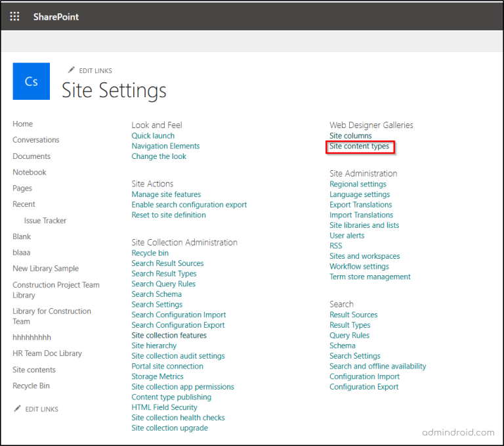Open Navigation Elements
504x446 pixels.
click(x=165, y=146)
